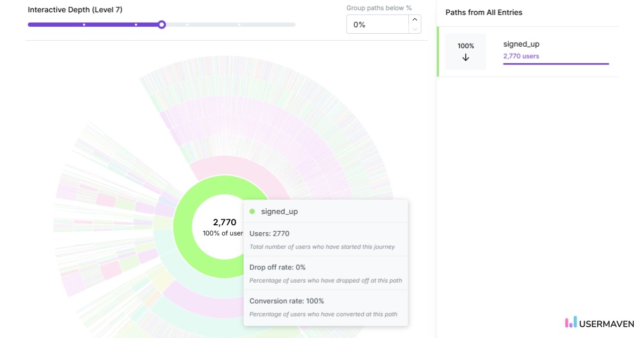This screenshot has width=644, height=338.
Task: Decrease the Group paths below % value
Action: [414, 29]
